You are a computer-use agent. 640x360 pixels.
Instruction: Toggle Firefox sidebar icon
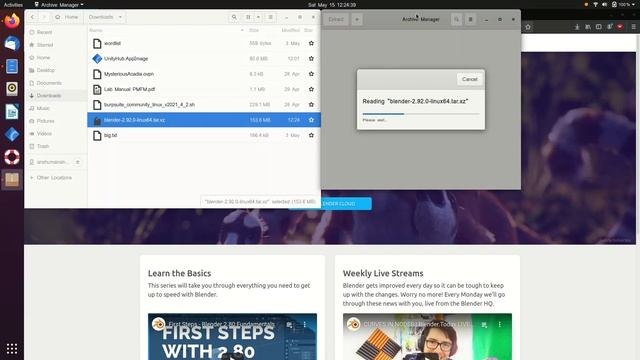[x=598, y=27]
